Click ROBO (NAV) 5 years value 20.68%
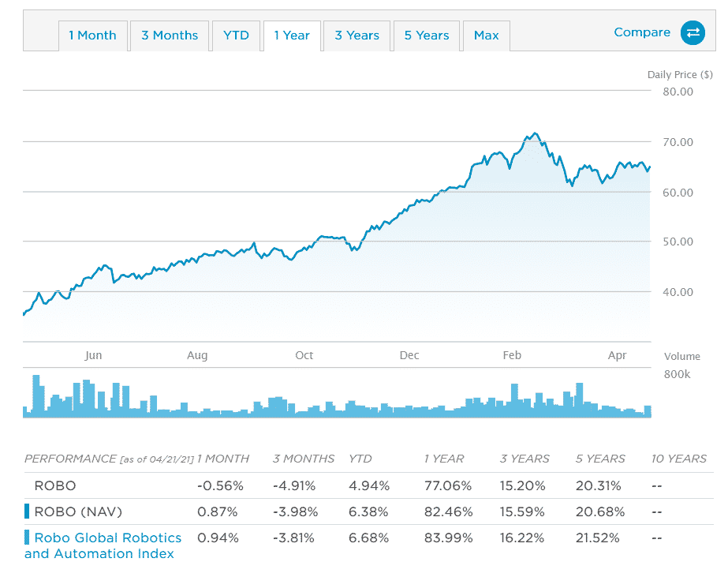Viewport: 728px width, 562px height. (x=600, y=511)
